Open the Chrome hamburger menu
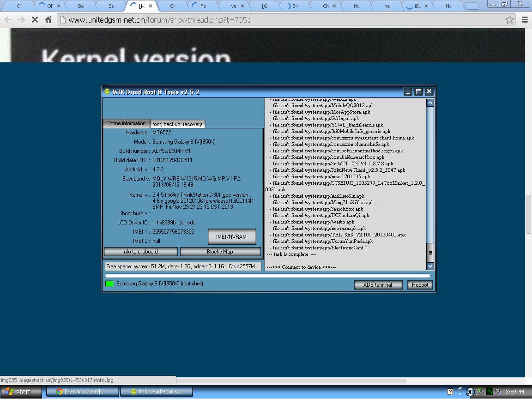The image size is (532, 399). pos(525,20)
